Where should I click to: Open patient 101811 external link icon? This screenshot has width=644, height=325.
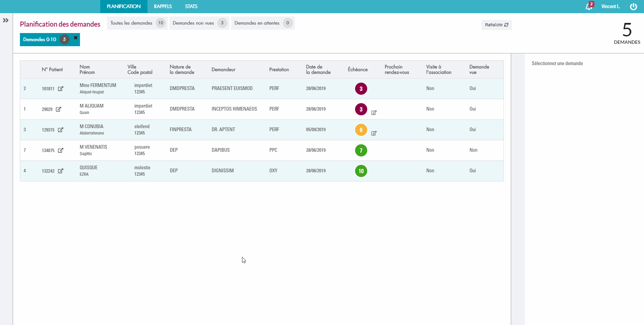[x=60, y=89]
